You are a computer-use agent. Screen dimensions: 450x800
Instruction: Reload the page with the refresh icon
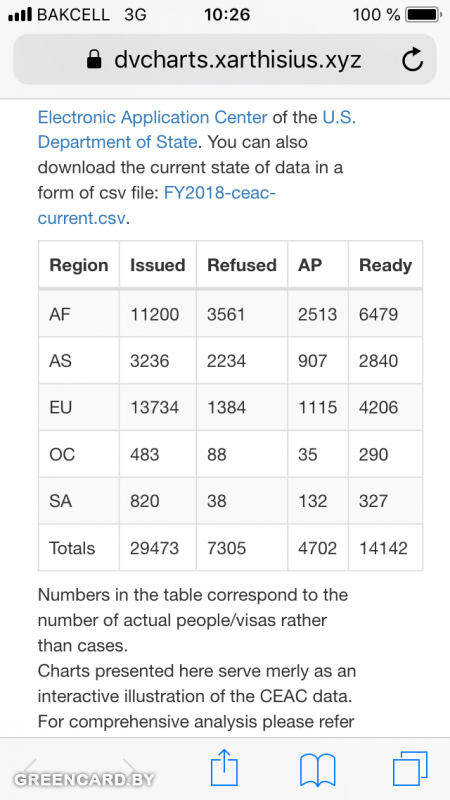click(412, 60)
